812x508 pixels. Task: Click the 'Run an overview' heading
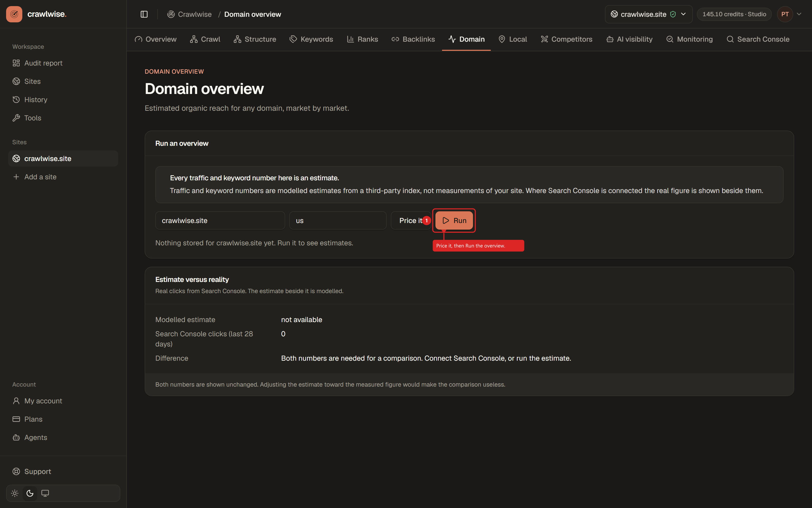182,144
